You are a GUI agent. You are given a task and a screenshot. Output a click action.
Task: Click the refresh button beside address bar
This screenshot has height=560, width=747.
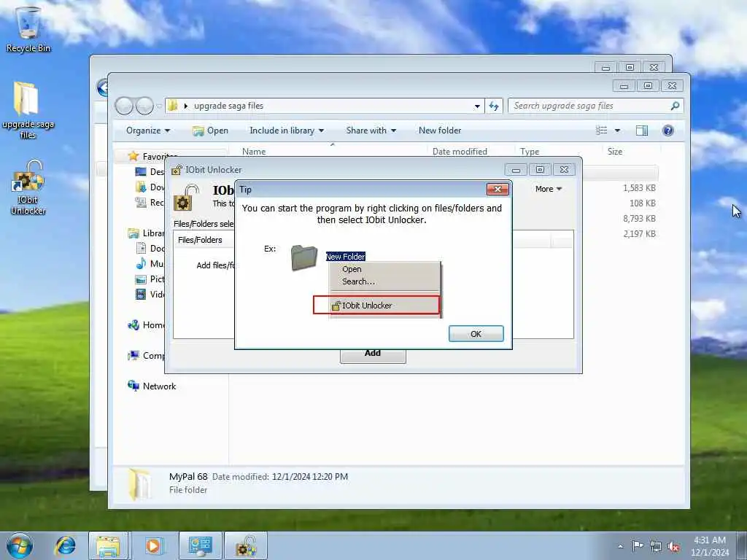coord(494,106)
